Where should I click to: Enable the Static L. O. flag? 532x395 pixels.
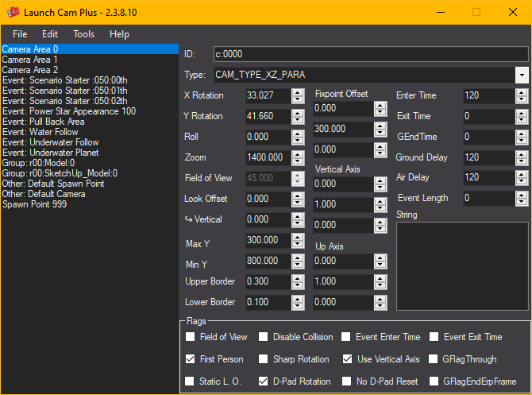[x=189, y=381]
